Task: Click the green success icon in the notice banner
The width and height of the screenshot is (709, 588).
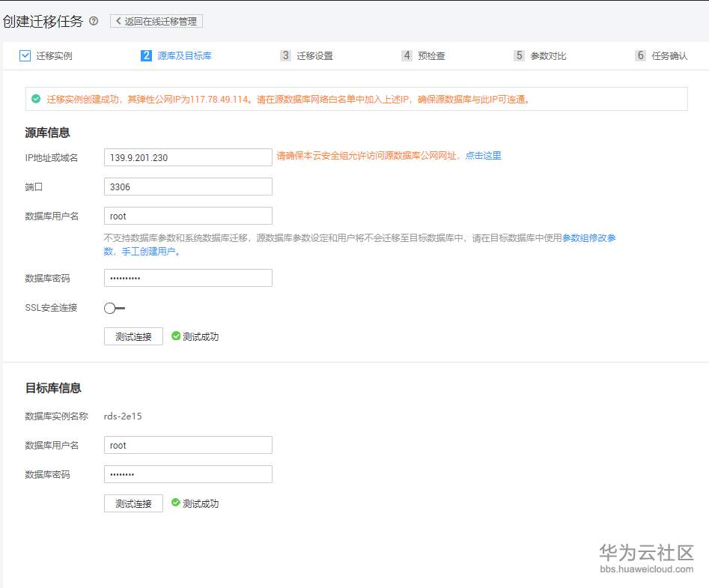Action: (36, 99)
